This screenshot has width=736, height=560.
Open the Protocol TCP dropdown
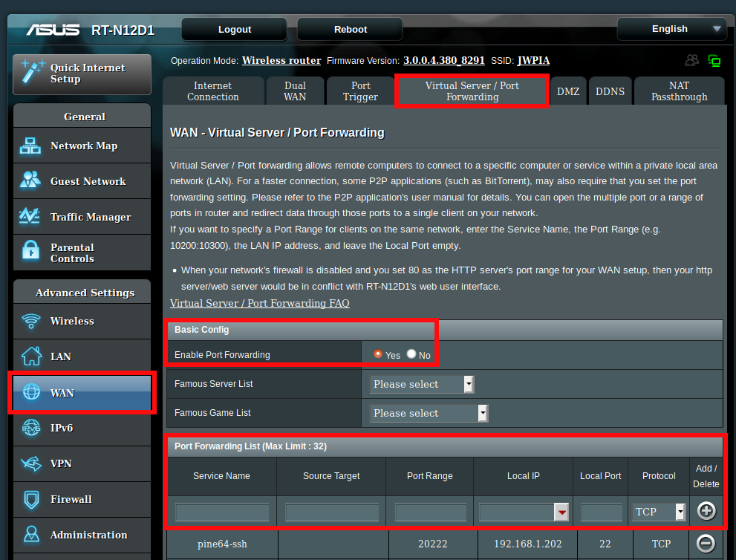[658, 512]
